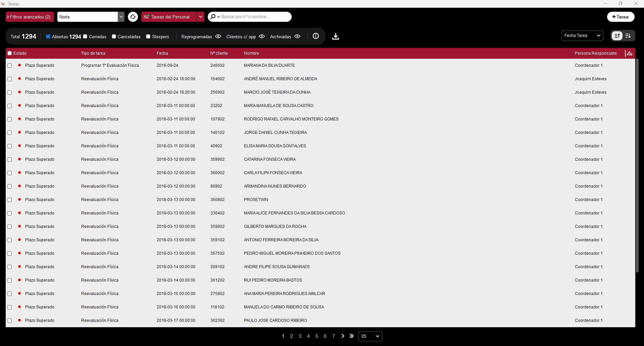This screenshot has height=346, width=644.
Task: Go to page 6
Action: [x=325, y=336]
